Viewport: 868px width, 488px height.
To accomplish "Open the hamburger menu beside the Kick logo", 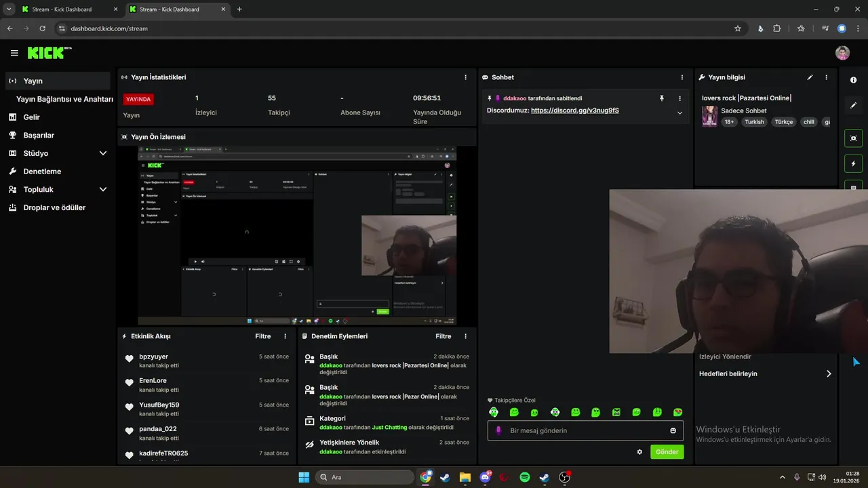I will pyautogui.click(x=14, y=53).
